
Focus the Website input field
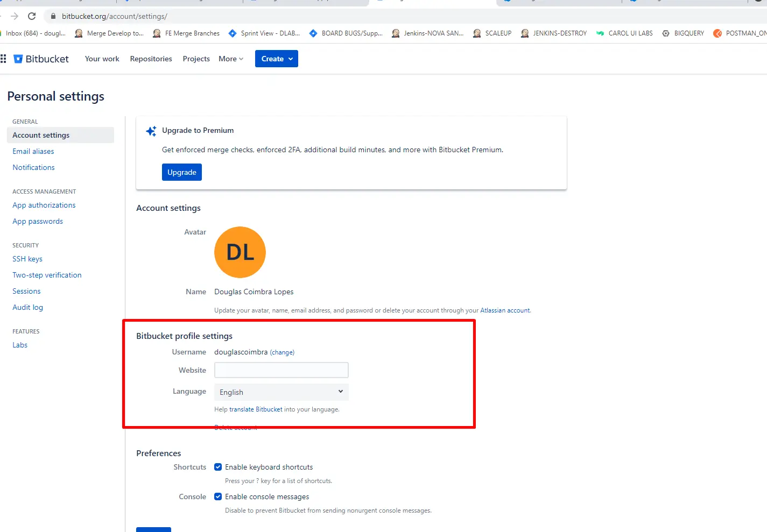[x=282, y=370]
